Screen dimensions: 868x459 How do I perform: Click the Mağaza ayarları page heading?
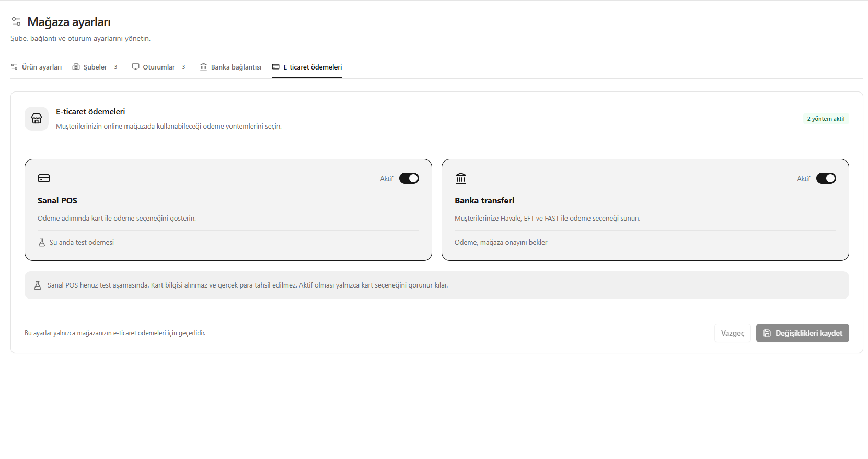(x=69, y=22)
